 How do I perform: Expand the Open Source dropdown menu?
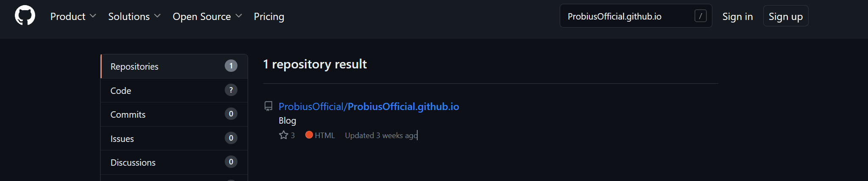(207, 16)
